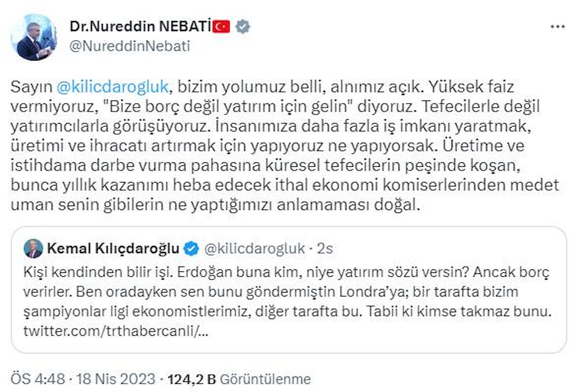Click the Turkish flag emoji in the name

coord(222,26)
